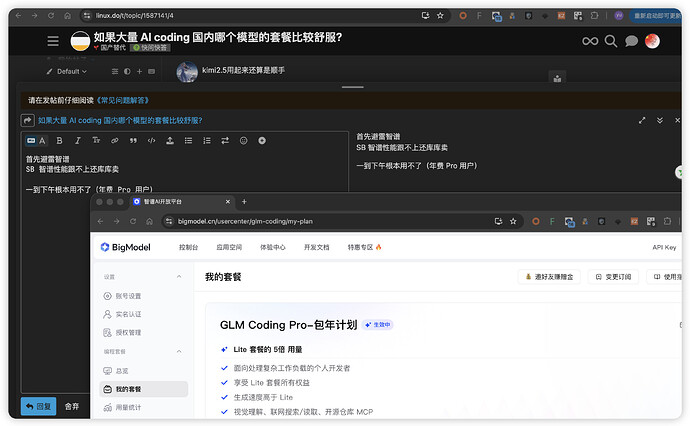
Task: Insert blockquote in the composer
Action: click(x=133, y=141)
